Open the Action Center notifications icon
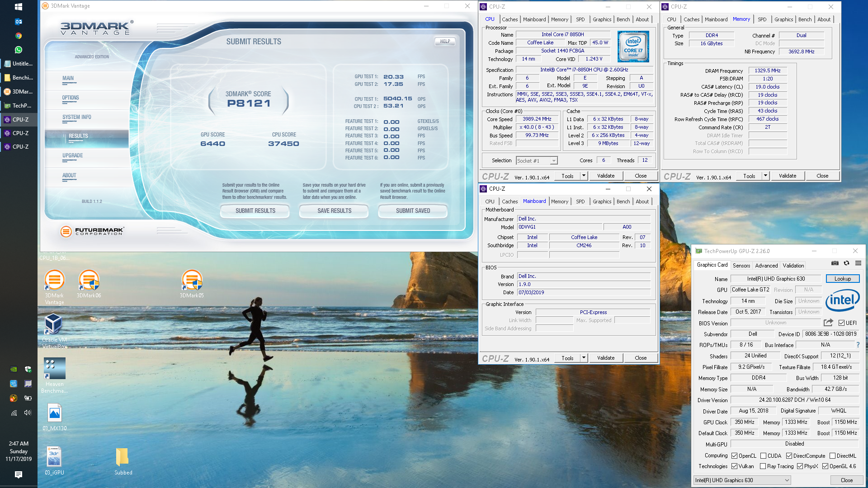The height and width of the screenshot is (488, 868). (x=19, y=474)
